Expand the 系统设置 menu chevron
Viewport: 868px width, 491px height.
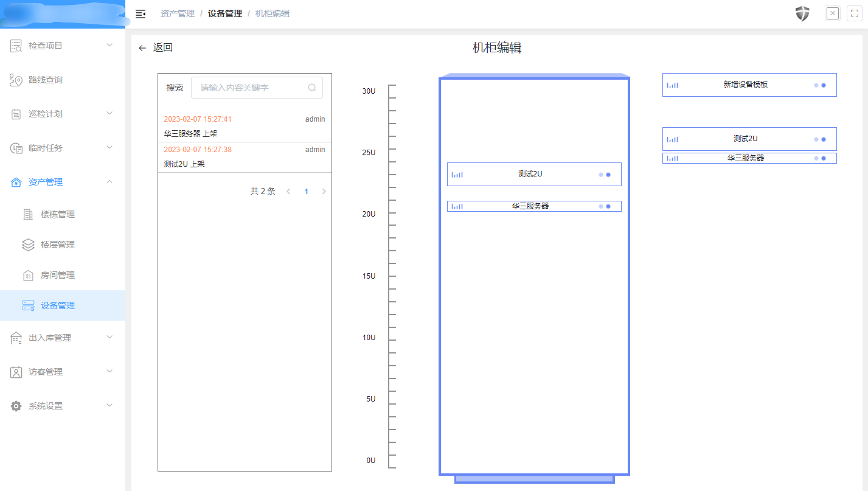click(109, 405)
